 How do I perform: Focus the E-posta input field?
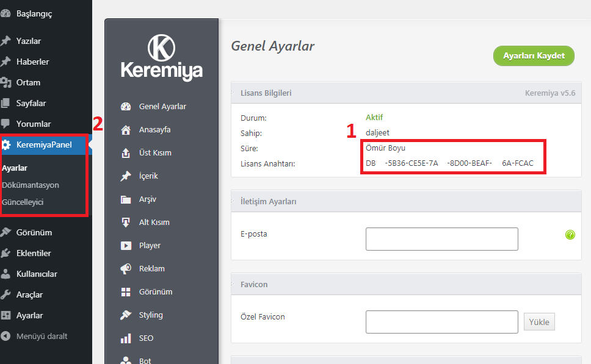[x=441, y=239]
